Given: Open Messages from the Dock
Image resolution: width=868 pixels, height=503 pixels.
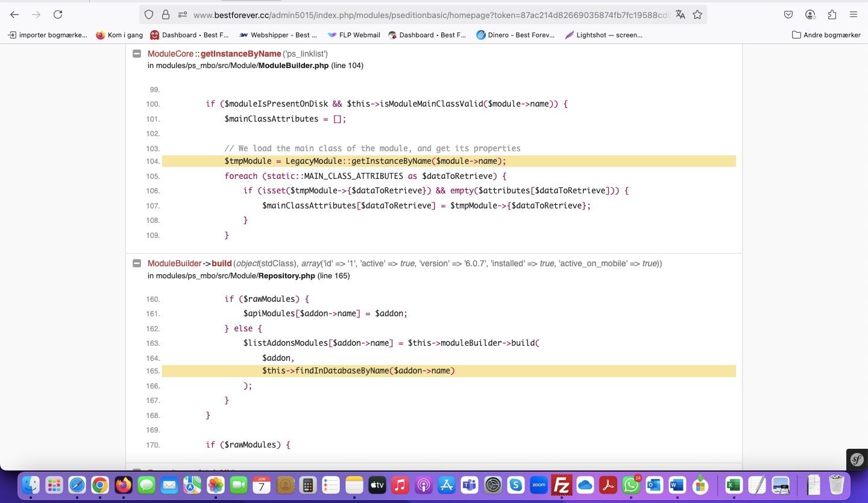Looking at the screenshot, I should pyautogui.click(x=146, y=485).
